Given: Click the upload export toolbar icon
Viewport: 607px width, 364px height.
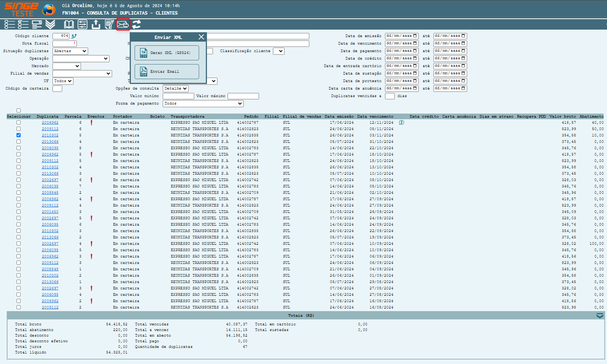Looking at the screenshot, I should pos(96,24).
